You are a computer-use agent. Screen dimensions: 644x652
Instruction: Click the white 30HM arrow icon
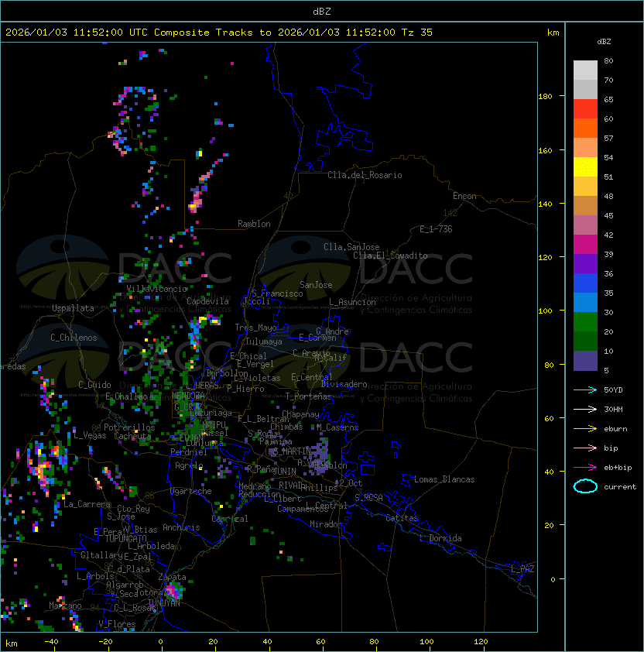(x=585, y=409)
